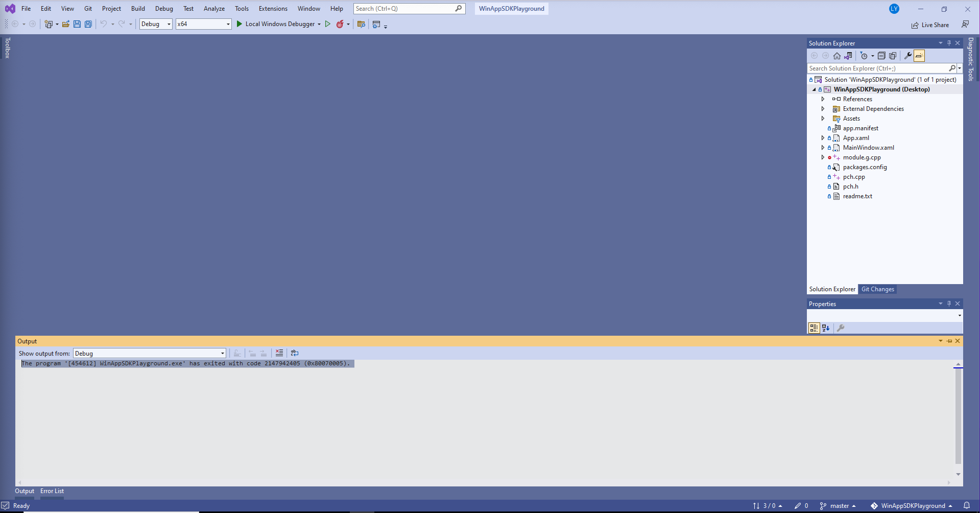Open the Extensions menu

coord(273,9)
